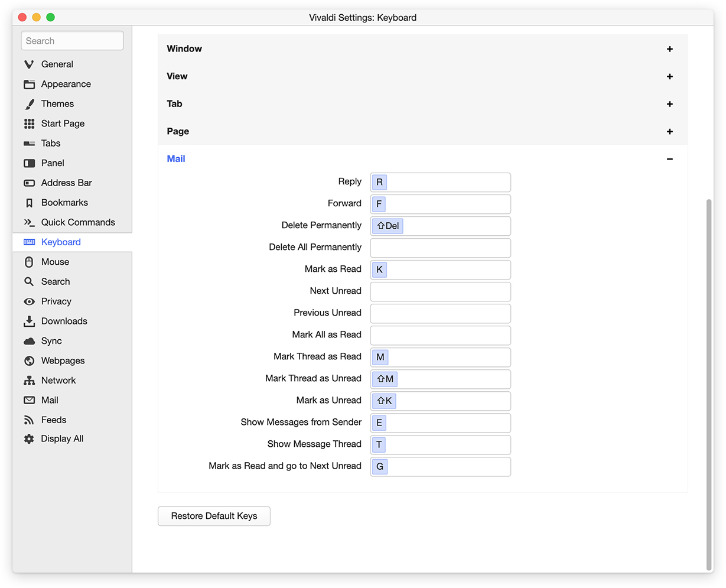
Task: Collapse the Mail shortcuts section
Action: pyautogui.click(x=670, y=159)
